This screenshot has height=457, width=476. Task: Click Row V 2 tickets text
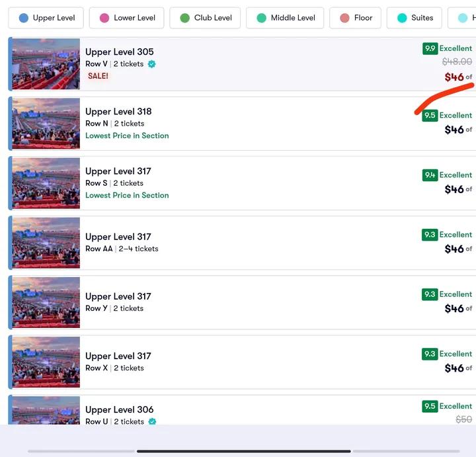pyautogui.click(x=114, y=64)
